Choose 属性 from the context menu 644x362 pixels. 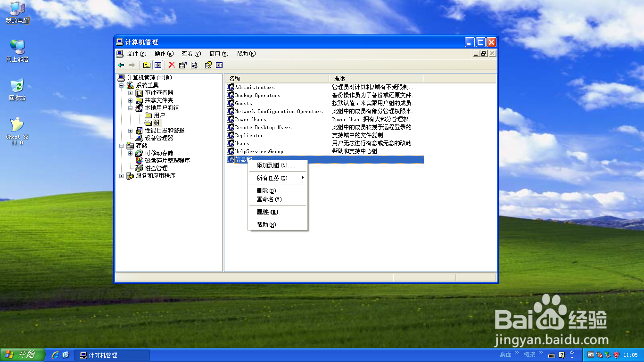pyautogui.click(x=278, y=212)
